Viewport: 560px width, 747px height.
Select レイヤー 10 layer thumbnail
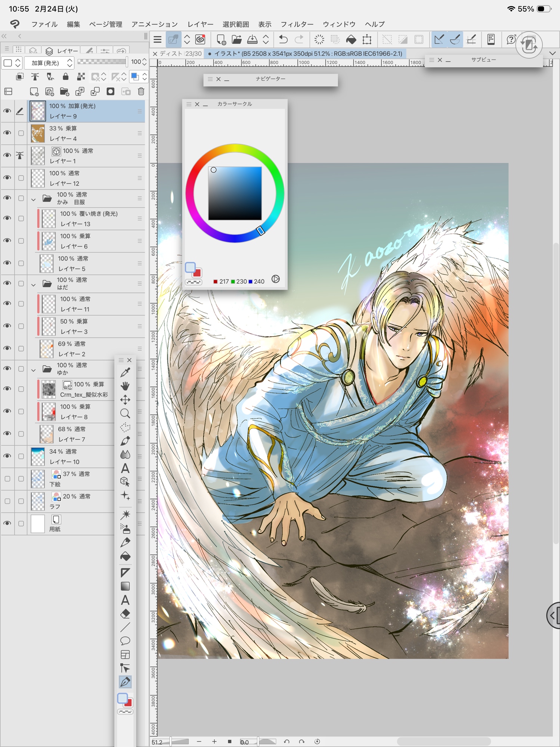[x=38, y=456]
